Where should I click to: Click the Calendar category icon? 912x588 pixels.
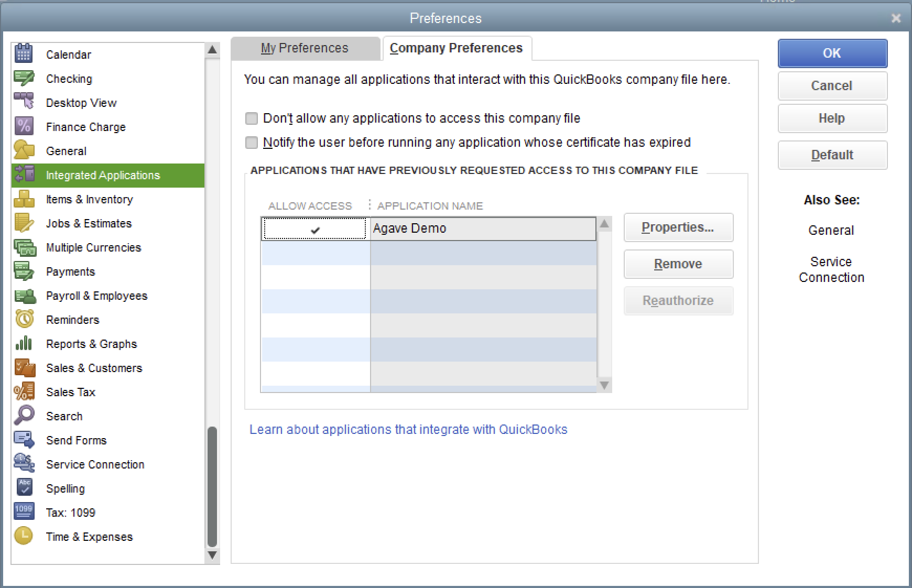(24, 54)
